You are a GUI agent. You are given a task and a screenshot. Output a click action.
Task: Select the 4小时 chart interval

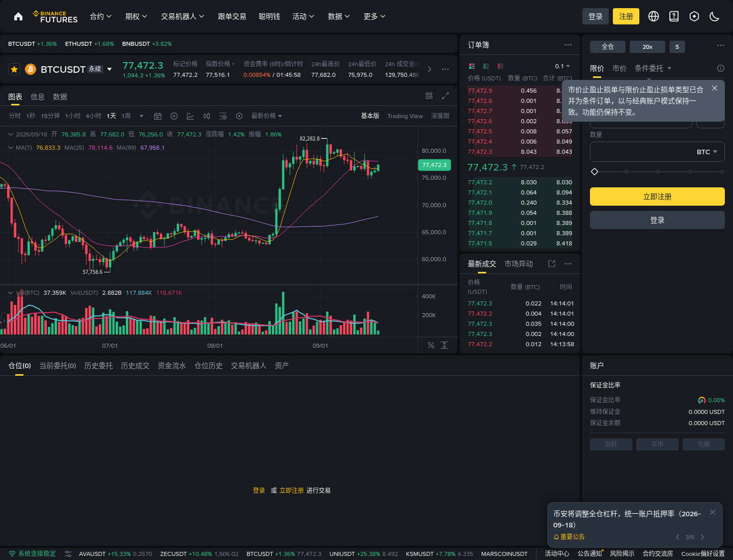[94, 116]
